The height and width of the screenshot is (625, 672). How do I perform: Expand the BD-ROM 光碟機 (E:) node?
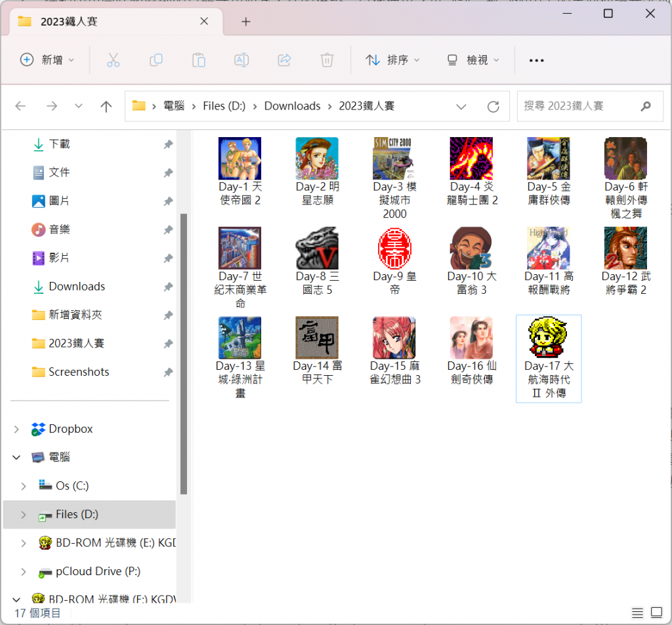(x=24, y=543)
